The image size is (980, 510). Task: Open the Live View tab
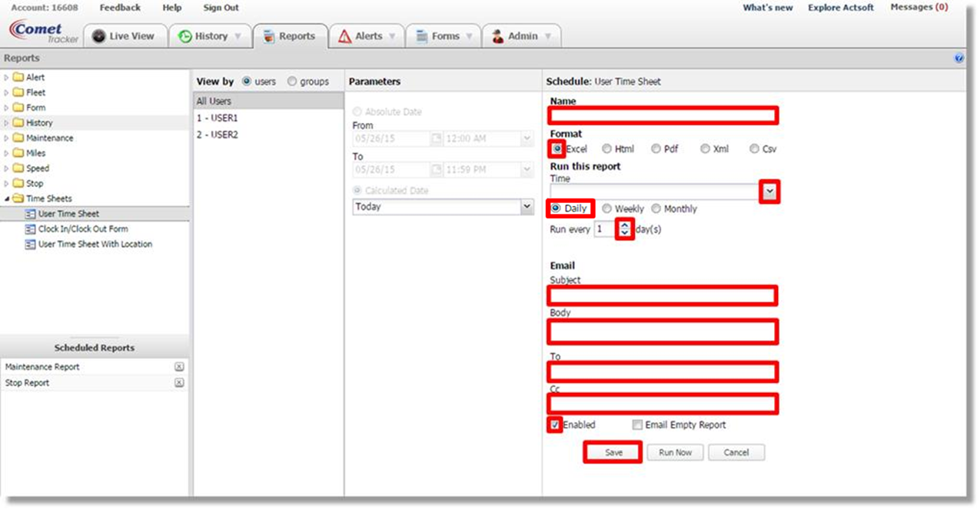click(x=125, y=36)
